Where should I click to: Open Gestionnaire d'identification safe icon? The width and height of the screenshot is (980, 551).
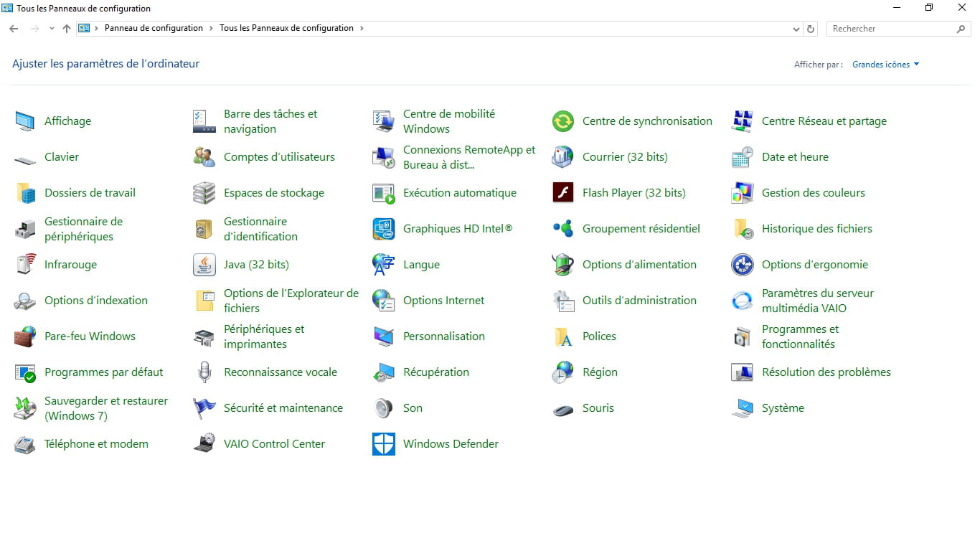point(204,229)
